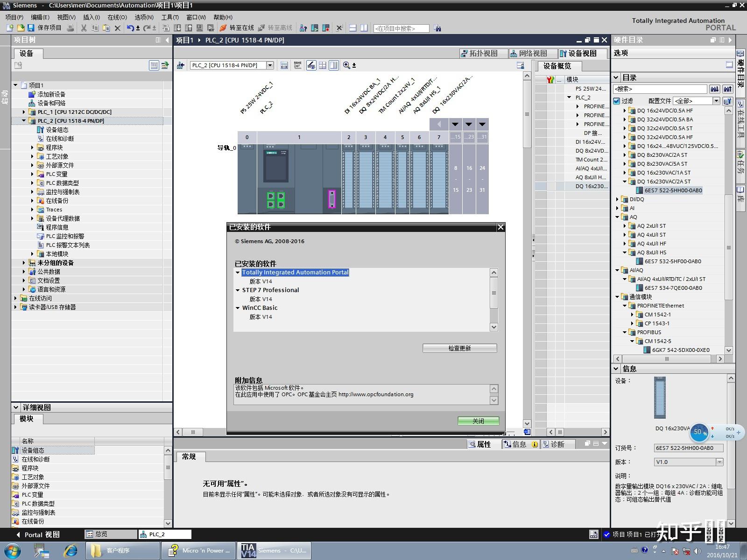The height and width of the screenshot is (560, 747).
Task: Cut selection with scissors icon
Action: (x=84, y=28)
